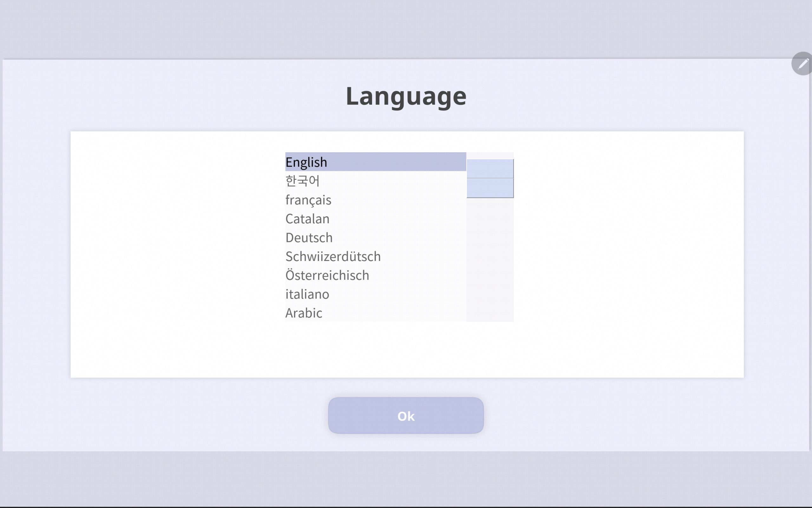
Task: Select Deutsch language entry
Action: click(309, 238)
